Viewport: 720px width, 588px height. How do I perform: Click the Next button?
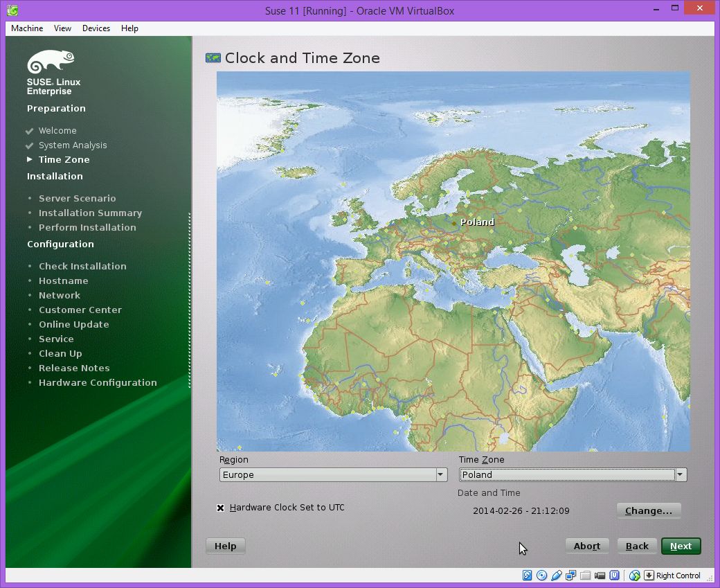click(681, 546)
